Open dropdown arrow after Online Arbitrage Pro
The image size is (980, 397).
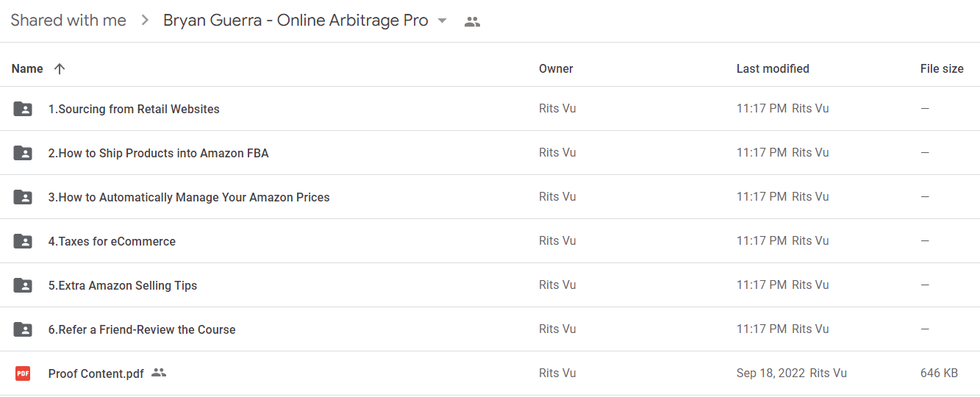[x=442, y=21]
